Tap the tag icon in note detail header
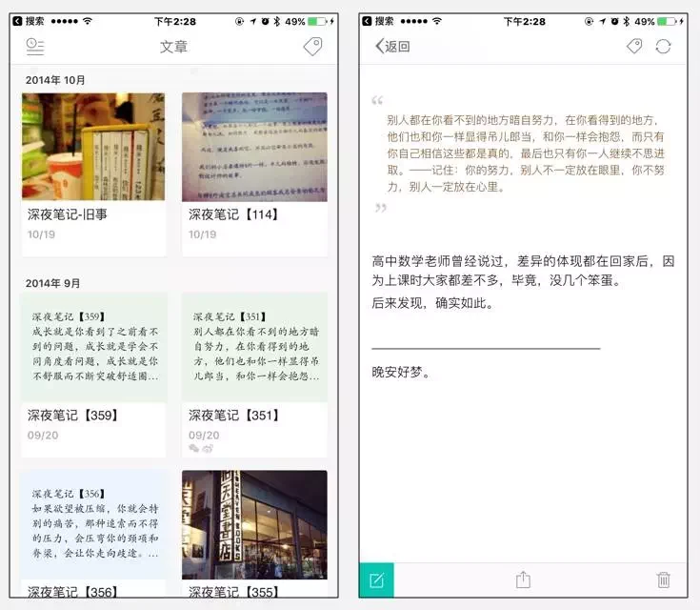 coord(634,46)
